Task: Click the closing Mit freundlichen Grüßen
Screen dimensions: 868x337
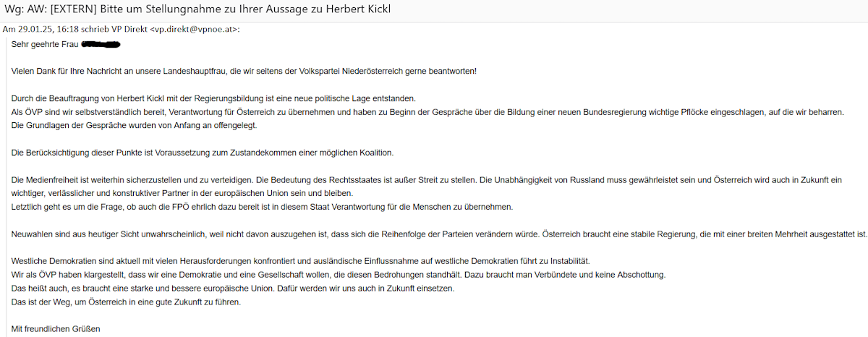Action: click(56, 328)
